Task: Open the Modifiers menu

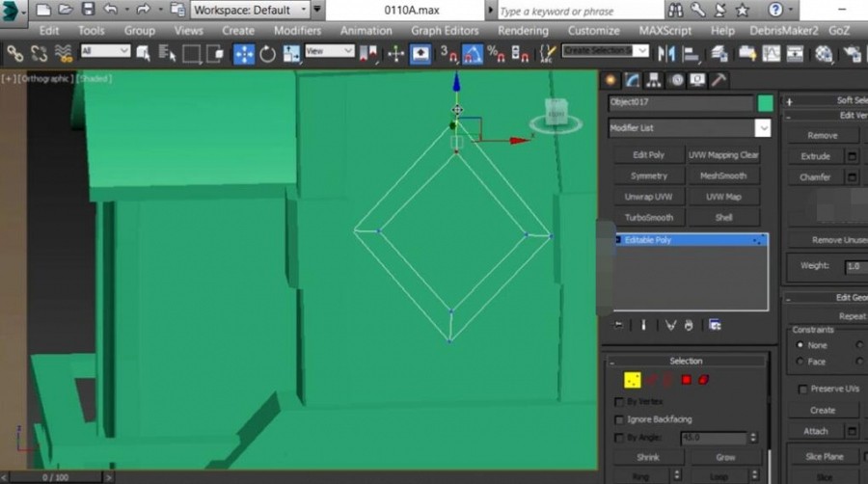Action: (x=297, y=31)
